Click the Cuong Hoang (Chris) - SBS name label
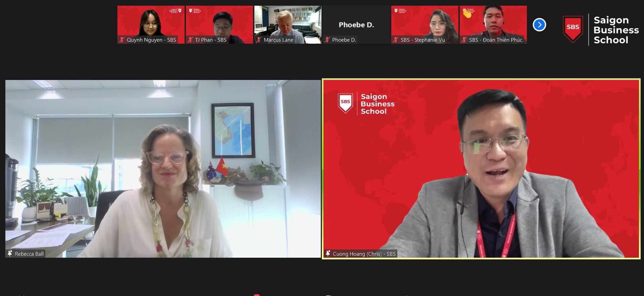 364,254
